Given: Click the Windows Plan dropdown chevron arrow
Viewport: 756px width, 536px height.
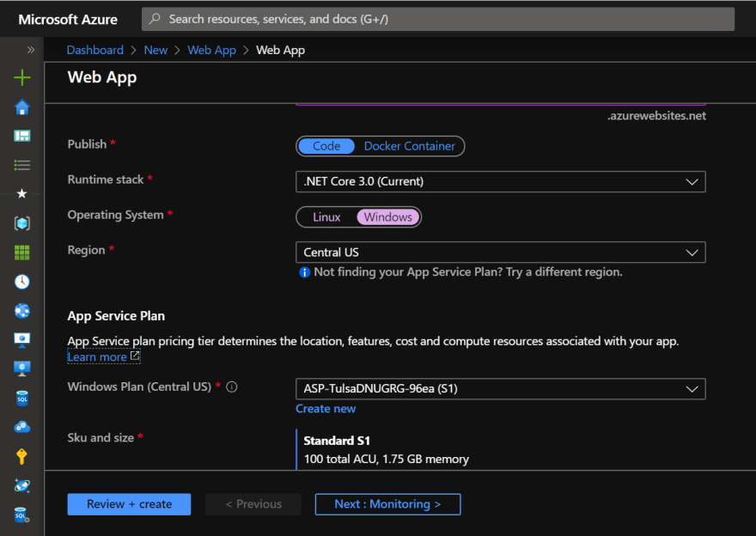Looking at the screenshot, I should coord(692,389).
